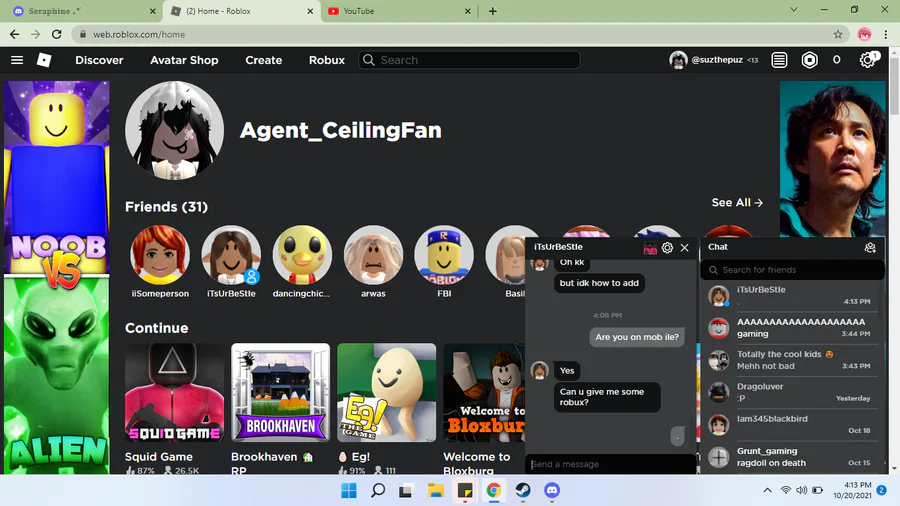Open Windows taskbar search
The width and height of the screenshot is (900, 506).
378,491
